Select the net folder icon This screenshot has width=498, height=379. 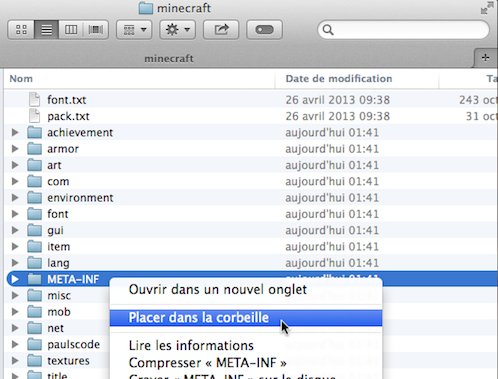click(x=35, y=328)
